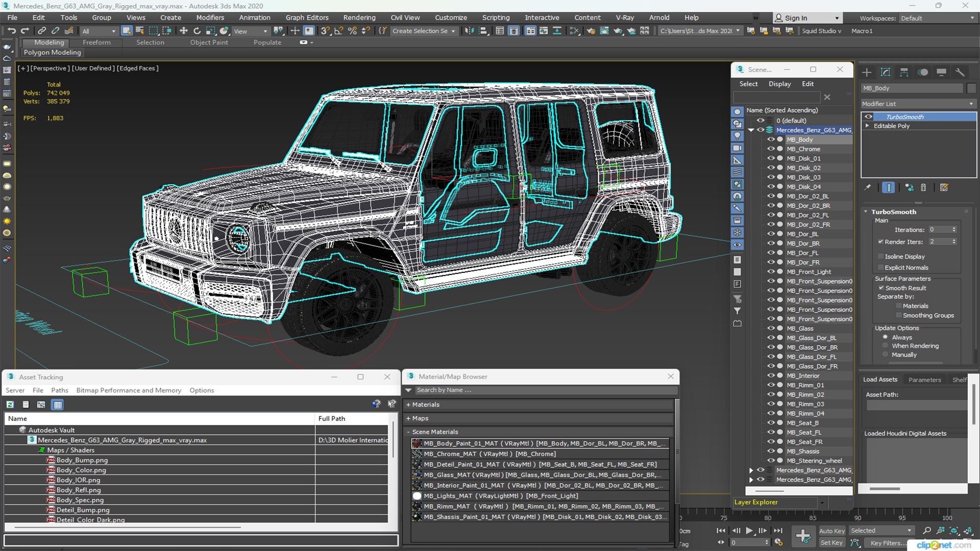Viewport: 980px width, 551px height.
Task: Toggle visibility of MB_Interior object
Action: pos(771,375)
